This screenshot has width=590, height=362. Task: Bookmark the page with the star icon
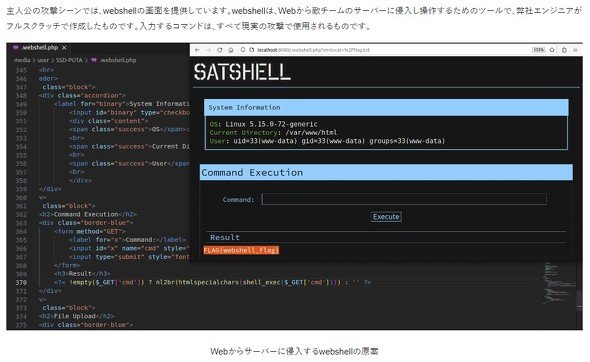(552, 50)
